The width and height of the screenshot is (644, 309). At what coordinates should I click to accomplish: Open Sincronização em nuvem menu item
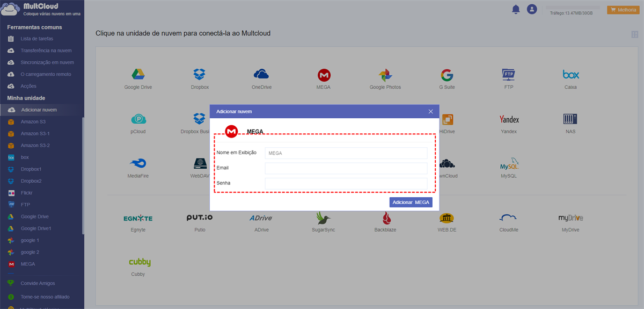point(47,62)
